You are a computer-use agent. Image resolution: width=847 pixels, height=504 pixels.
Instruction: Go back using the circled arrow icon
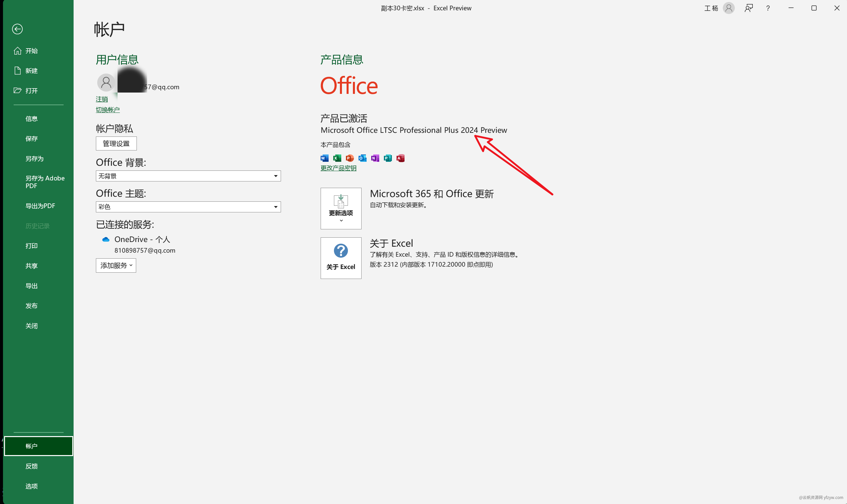click(17, 29)
